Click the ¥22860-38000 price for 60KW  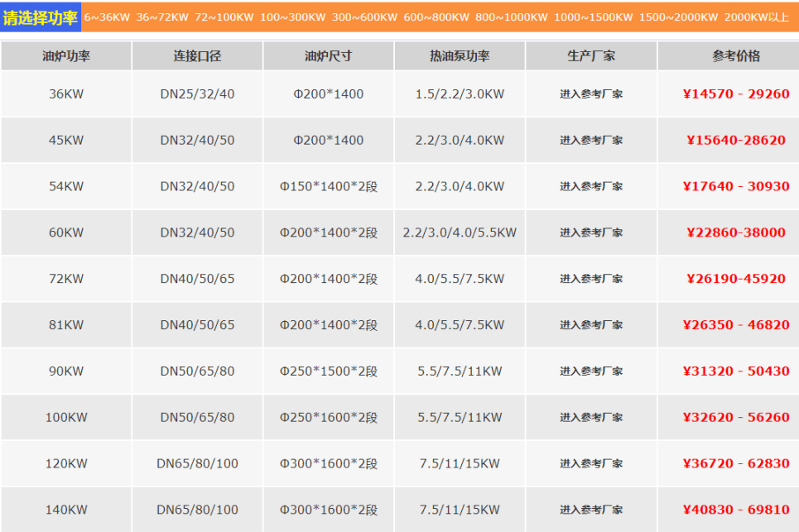point(736,232)
